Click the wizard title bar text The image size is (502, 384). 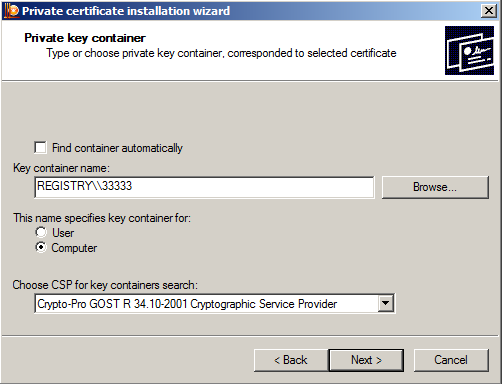(126, 11)
